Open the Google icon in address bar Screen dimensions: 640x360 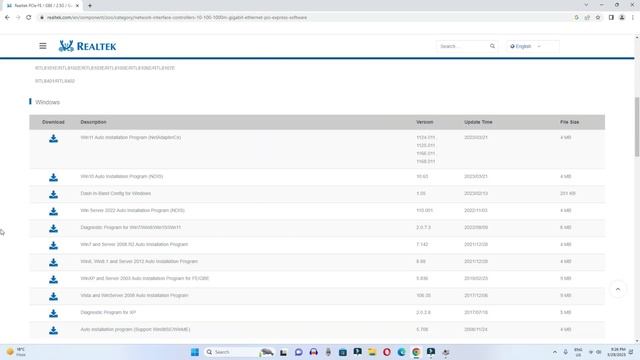pos(576,18)
